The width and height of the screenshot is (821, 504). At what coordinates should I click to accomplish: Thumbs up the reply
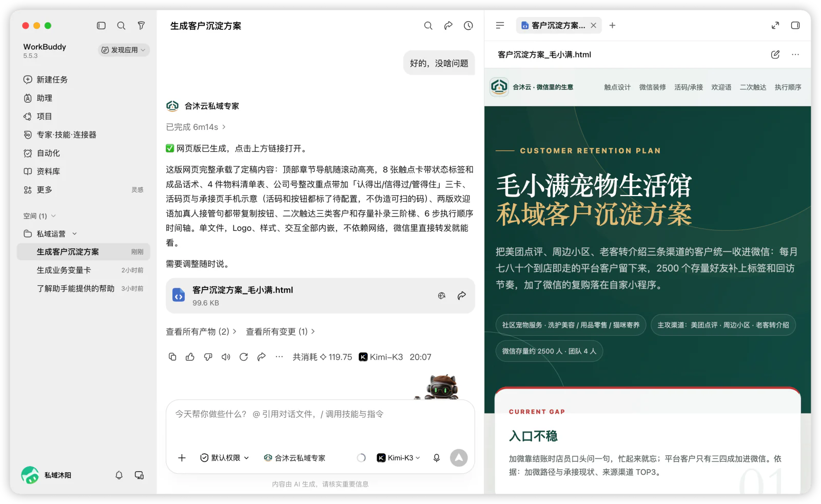click(x=190, y=357)
